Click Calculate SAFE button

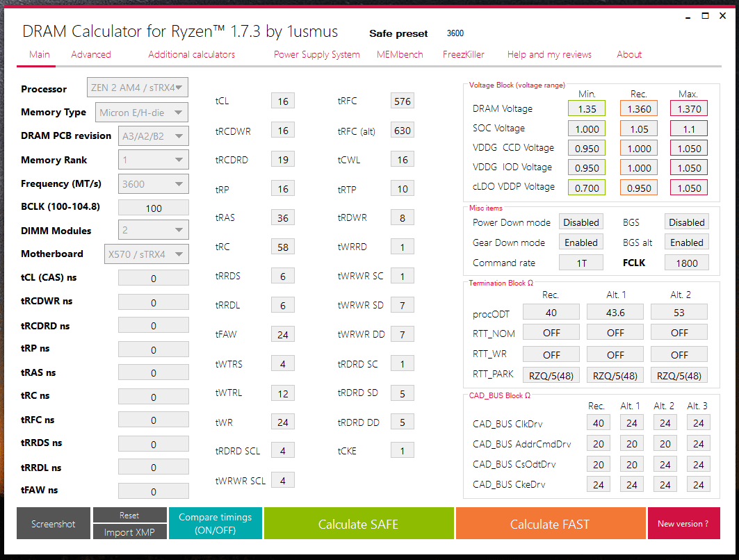[359, 523]
